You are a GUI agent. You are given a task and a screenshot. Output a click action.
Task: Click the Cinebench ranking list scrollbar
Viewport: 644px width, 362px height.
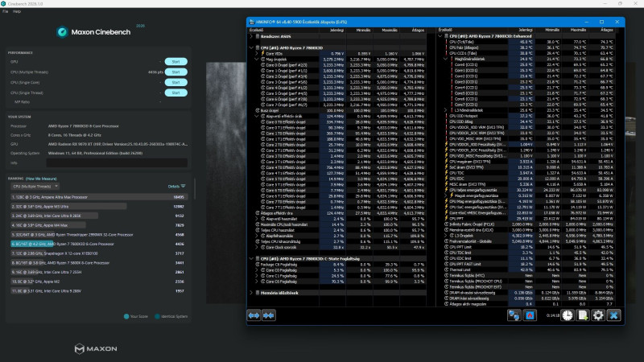coord(195,190)
